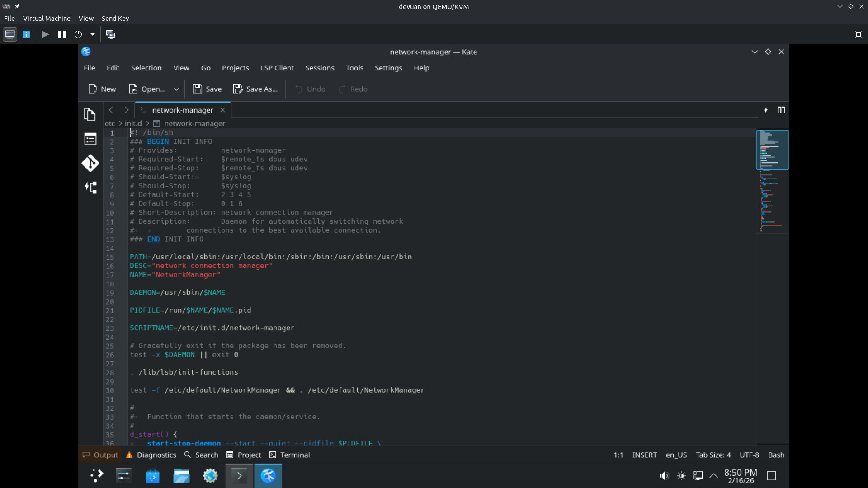Expand the Open recent files dropdown arrow

[176, 89]
